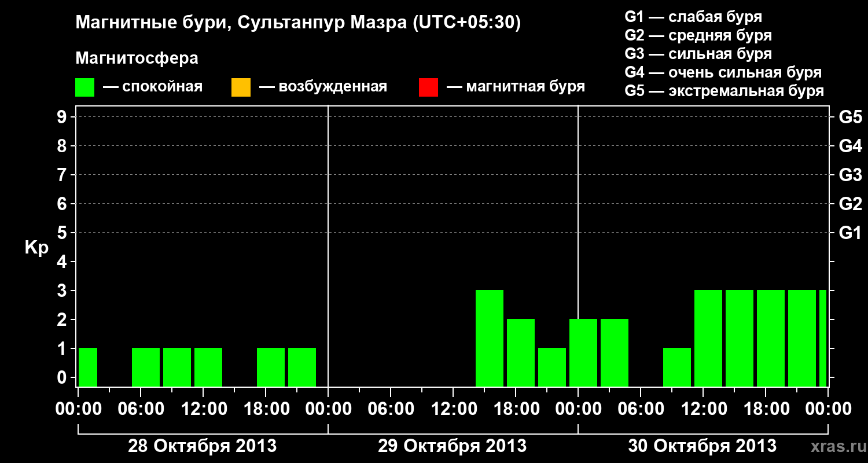Image resolution: width=868 pixels, height=463 pixels.
Task: Click the 'Магнитосфера' heading
Action: [x=137, y=58]
